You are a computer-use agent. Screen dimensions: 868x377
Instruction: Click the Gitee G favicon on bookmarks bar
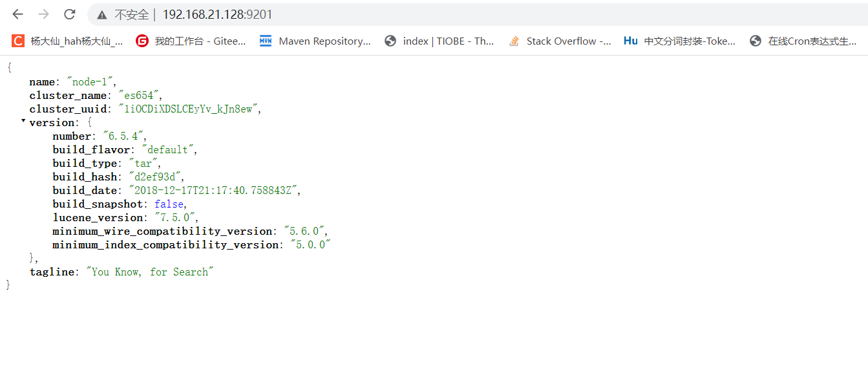[x=142, y=40]
